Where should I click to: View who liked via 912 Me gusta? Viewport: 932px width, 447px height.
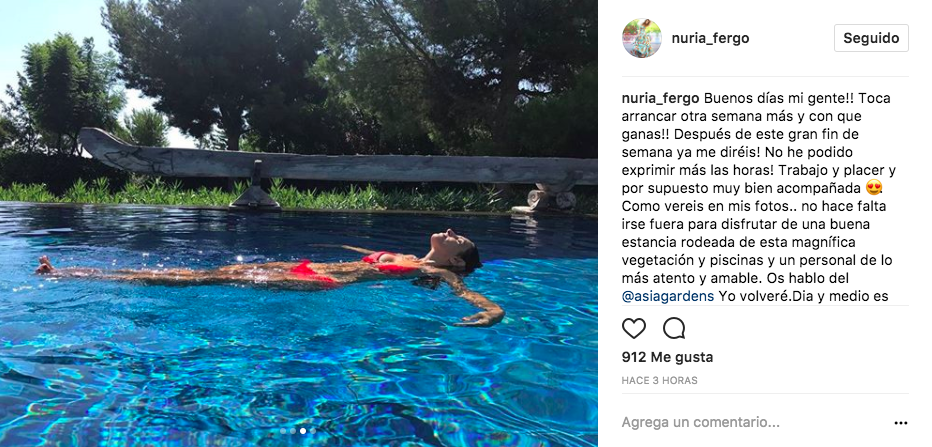point(667,357)
